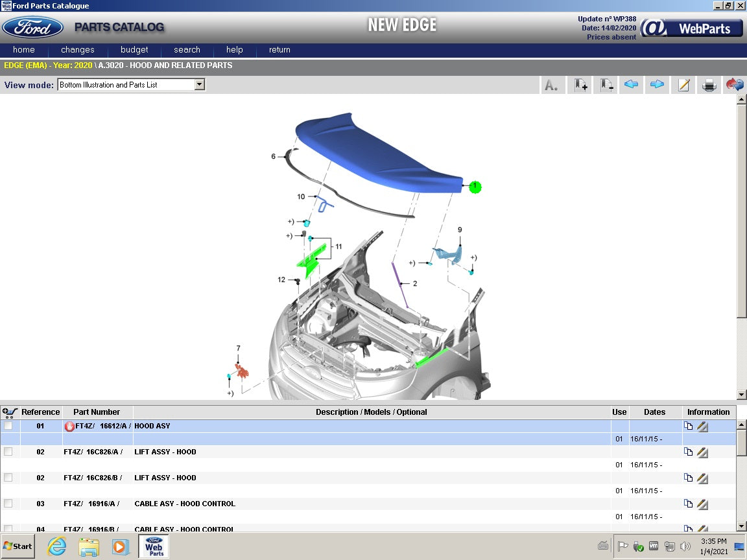Launch media player from taskbar
747x560 pixels.
click(x=121, y=546)
